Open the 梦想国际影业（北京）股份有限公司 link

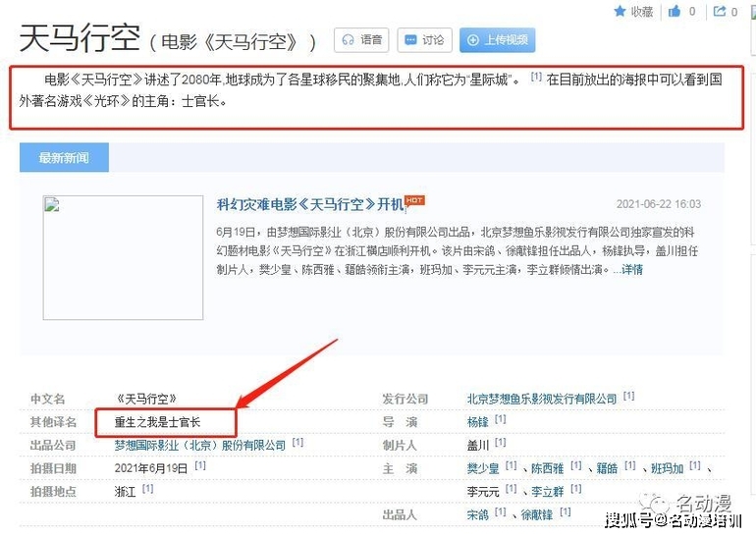[199, 445]
